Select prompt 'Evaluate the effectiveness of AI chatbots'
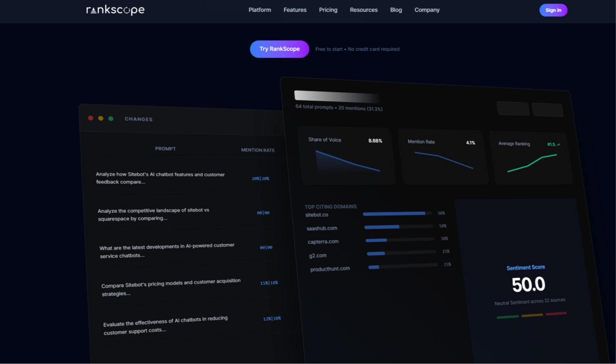616x364 pixels. pos(165,325)
